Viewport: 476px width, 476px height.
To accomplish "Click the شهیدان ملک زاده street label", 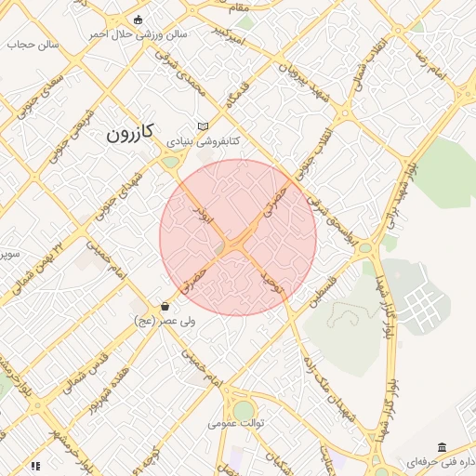I will (x=328, y=390).
